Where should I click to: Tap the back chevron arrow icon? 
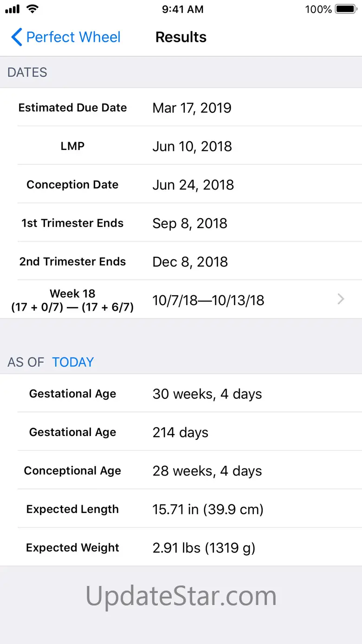point(16,37)
